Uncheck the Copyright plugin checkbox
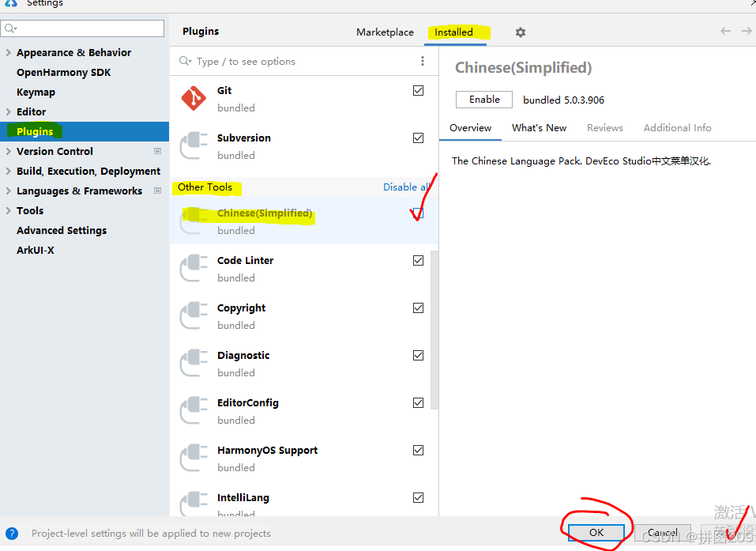756x551 pixels. click(x=418, y=308)
